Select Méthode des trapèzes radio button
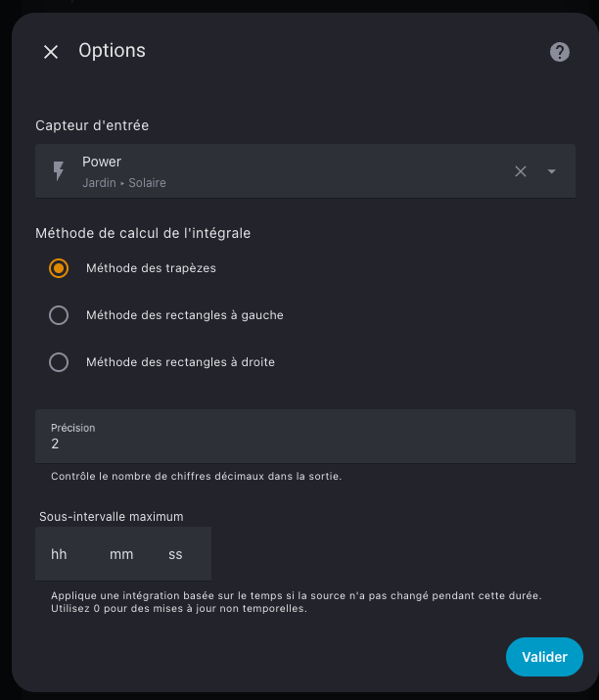Viewport: 599px width, 700px height. pos(59,268)
